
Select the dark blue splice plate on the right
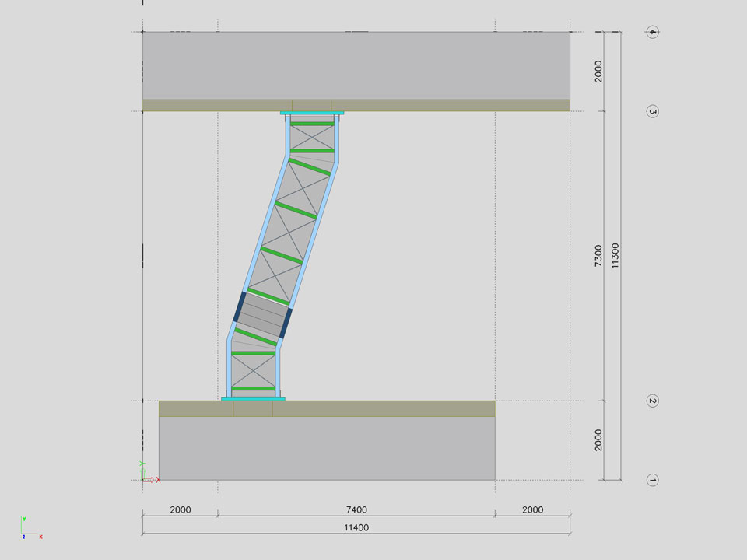point(286,322)
